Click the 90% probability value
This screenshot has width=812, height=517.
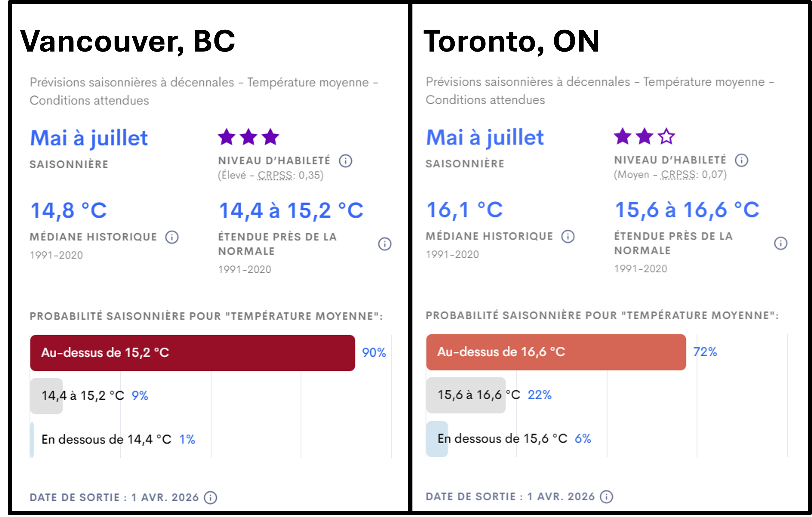374,353
